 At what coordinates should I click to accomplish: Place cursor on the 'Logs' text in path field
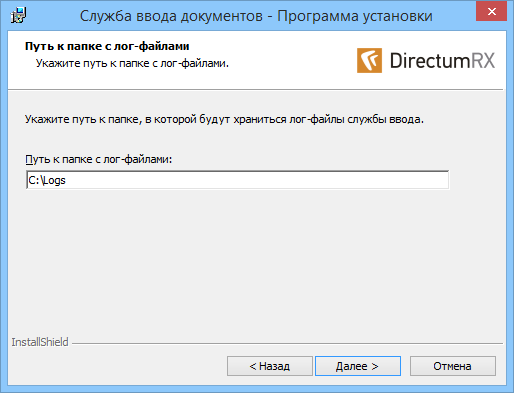point(55,180)
